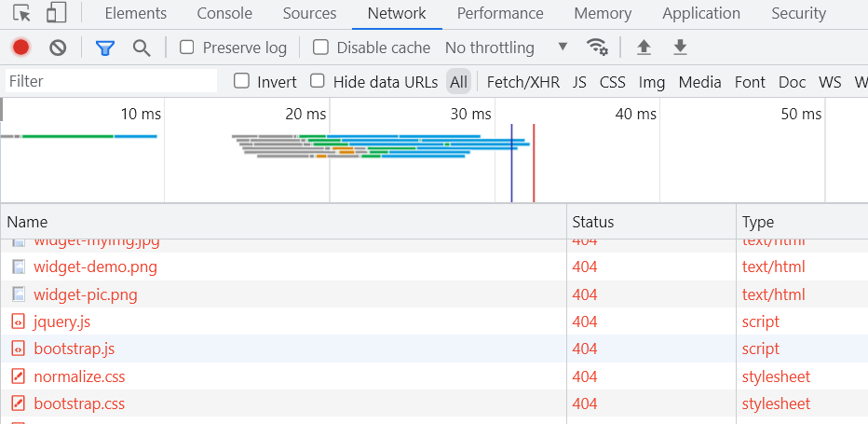Click the import HAR upload arrow
The height and width of the screenshot is (424, 868).
643,48
